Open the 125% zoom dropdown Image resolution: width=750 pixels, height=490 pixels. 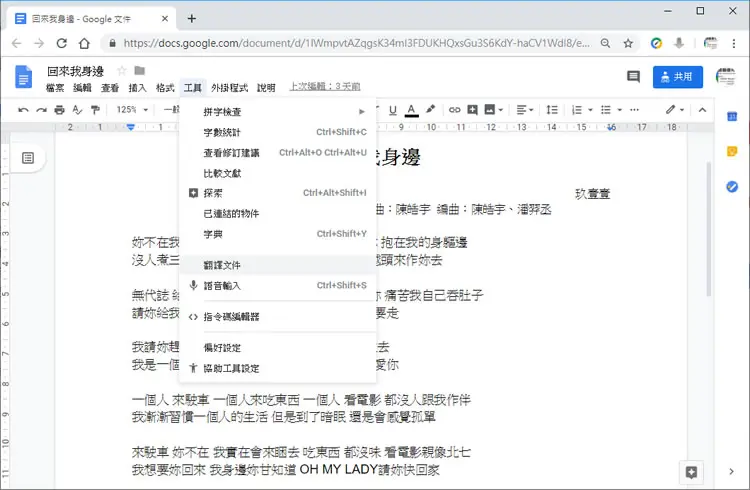[132, 110]
